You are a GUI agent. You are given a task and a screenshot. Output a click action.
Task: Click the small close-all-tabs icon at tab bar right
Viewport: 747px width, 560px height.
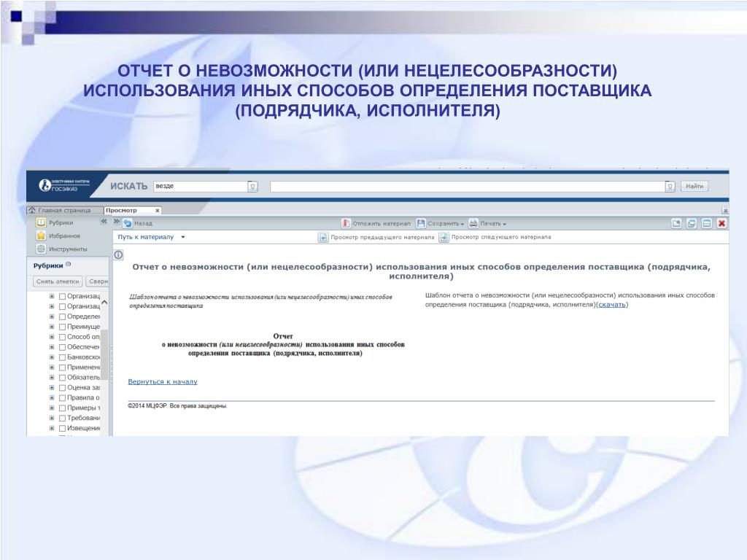click(x=724, y=211)
